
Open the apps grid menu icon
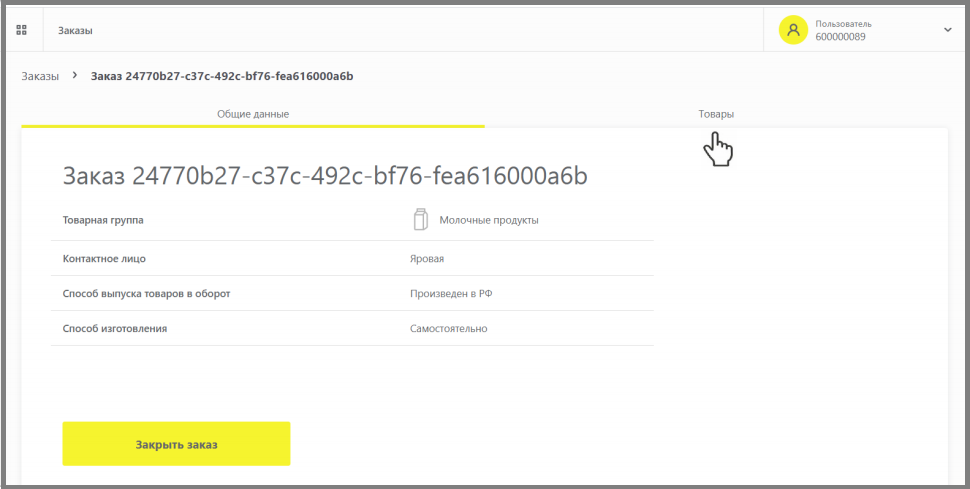[21, 30]
